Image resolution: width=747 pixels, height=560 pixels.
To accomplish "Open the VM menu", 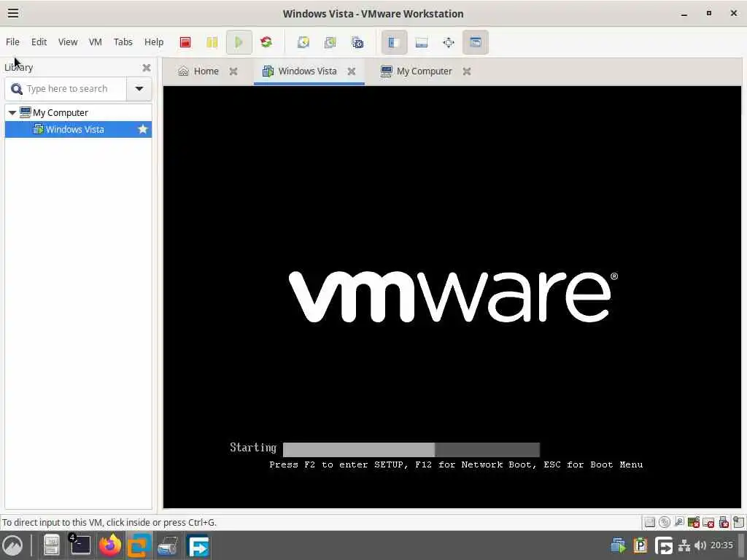I will pos(96,42).
